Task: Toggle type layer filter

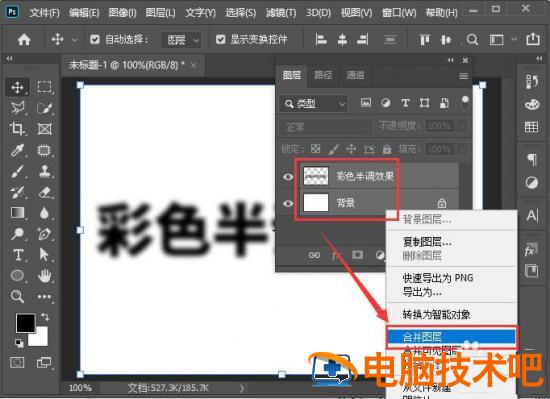Action: point(405,103)
